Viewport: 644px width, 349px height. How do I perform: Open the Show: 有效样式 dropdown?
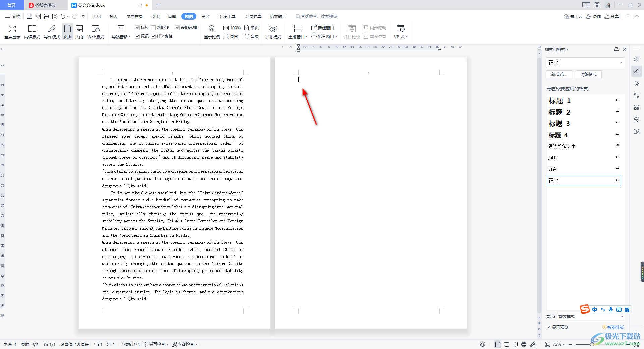coord(591,317)
